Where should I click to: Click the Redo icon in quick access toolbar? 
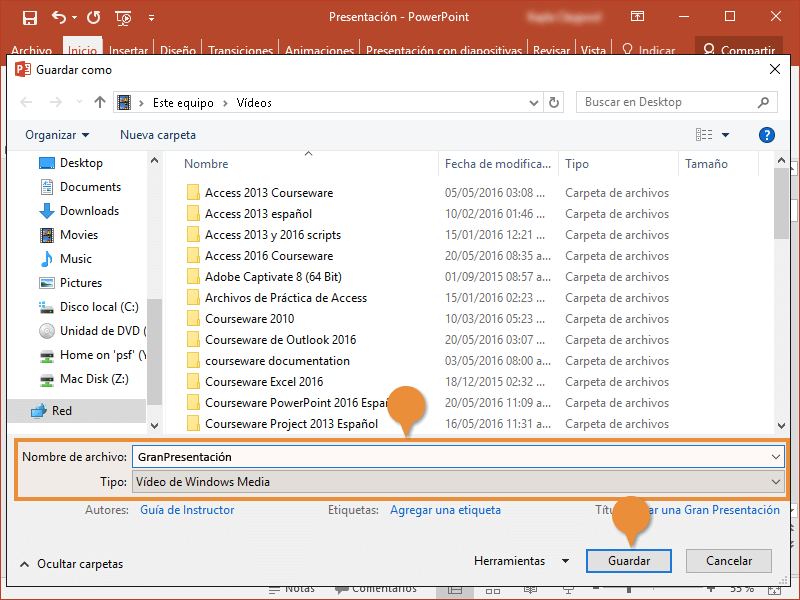pos(93,18)
